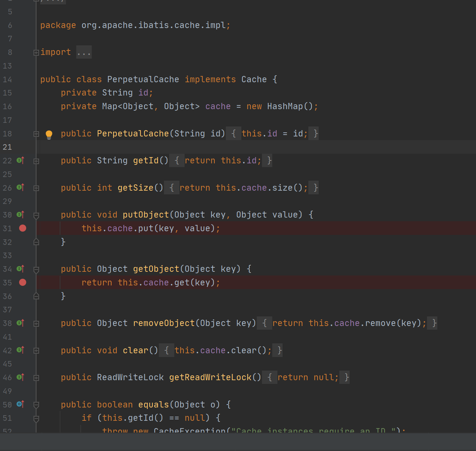
Task: Click the removeObject method name
Action: coord(164,323)
